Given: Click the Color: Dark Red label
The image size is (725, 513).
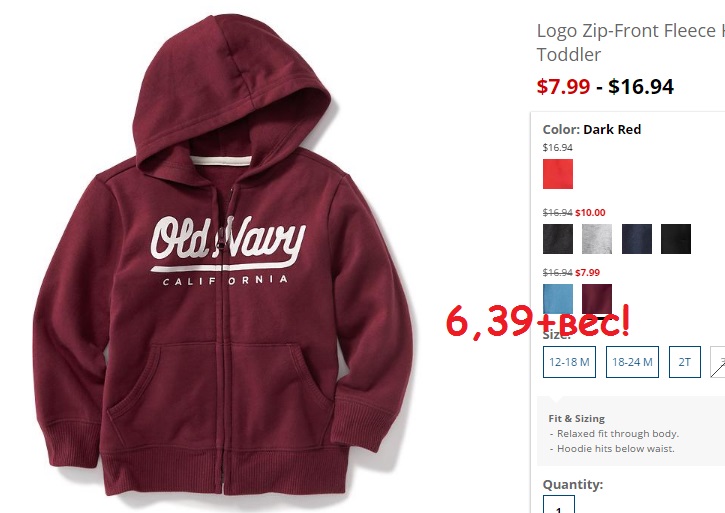Looking at the screenshot, I should (x=591, y=130).
